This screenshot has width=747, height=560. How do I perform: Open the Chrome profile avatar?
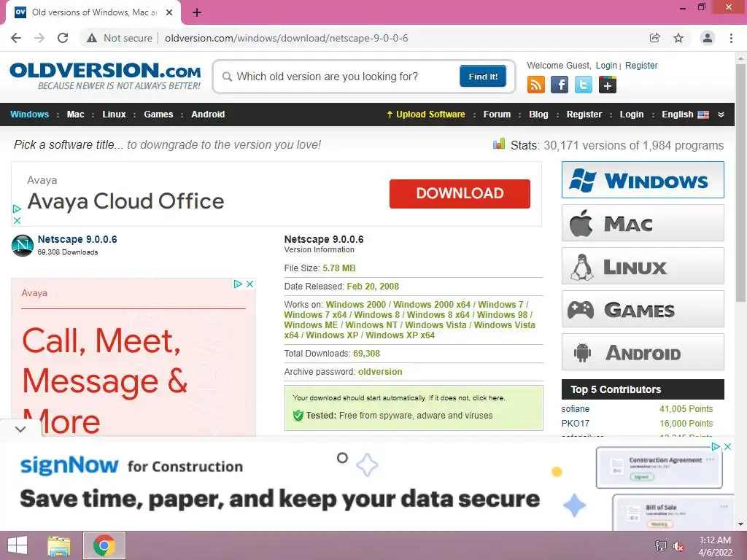(x=708, y=38)
